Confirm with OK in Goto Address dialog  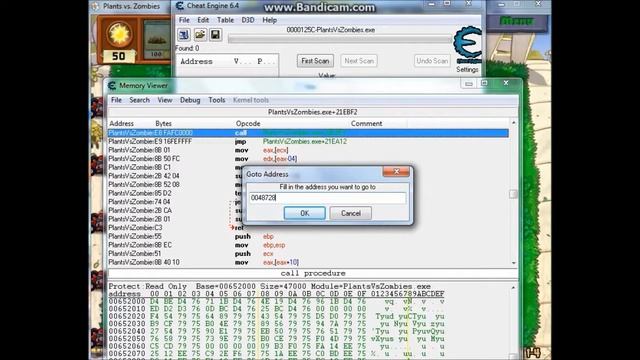tap(304, 213)
